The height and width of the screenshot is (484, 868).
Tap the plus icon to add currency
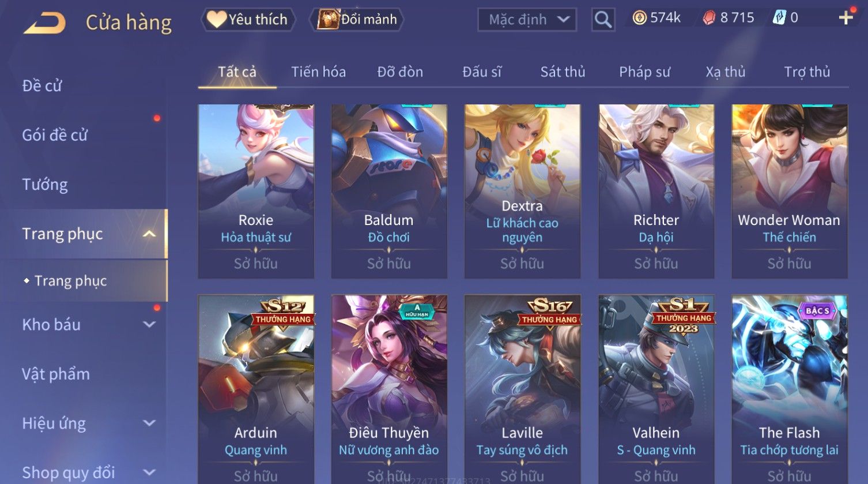[x=846, y=18]
